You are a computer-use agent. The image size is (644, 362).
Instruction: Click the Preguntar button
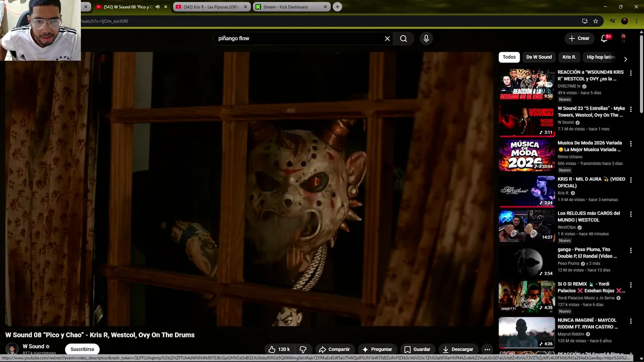pos(376,349)
